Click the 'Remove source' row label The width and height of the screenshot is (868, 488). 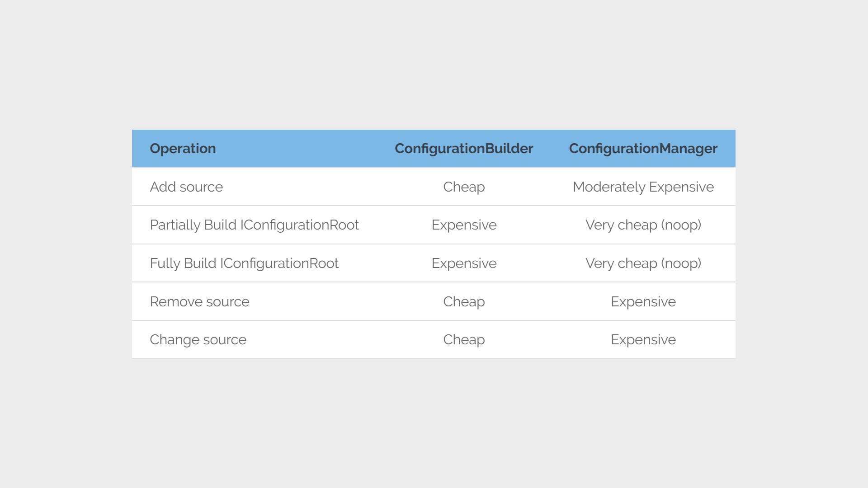tap(199, 301)
